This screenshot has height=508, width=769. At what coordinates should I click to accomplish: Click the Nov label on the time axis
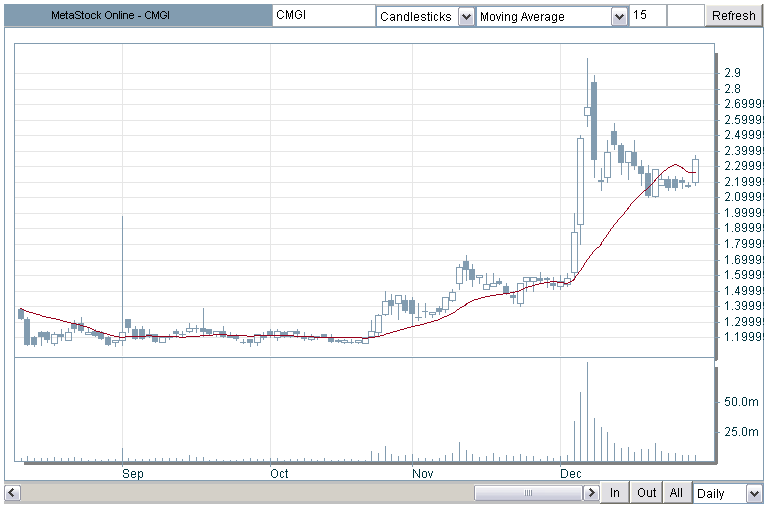click(x=423, y=474)
